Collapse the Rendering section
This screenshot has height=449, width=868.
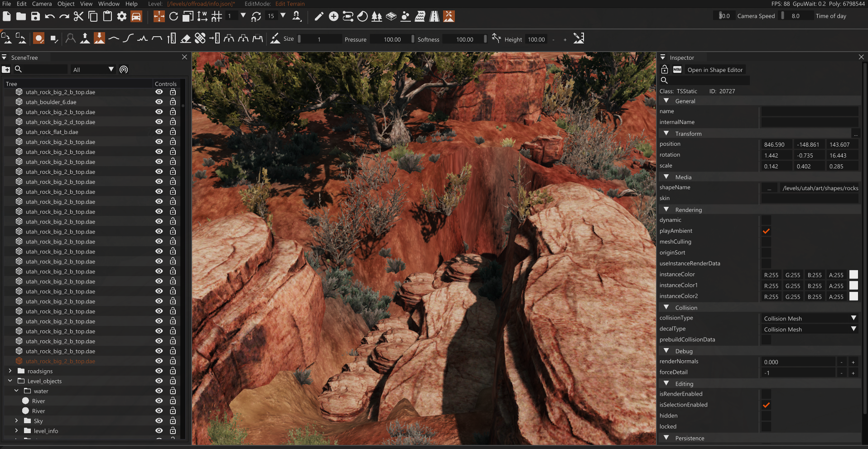pos(666,210)
